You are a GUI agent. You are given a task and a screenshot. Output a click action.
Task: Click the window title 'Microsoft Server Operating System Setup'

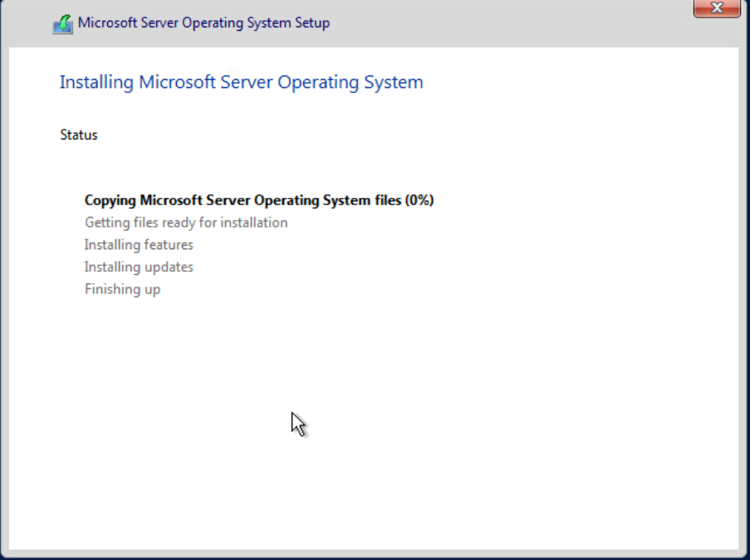pyautogui.click(x=203, y=23)
